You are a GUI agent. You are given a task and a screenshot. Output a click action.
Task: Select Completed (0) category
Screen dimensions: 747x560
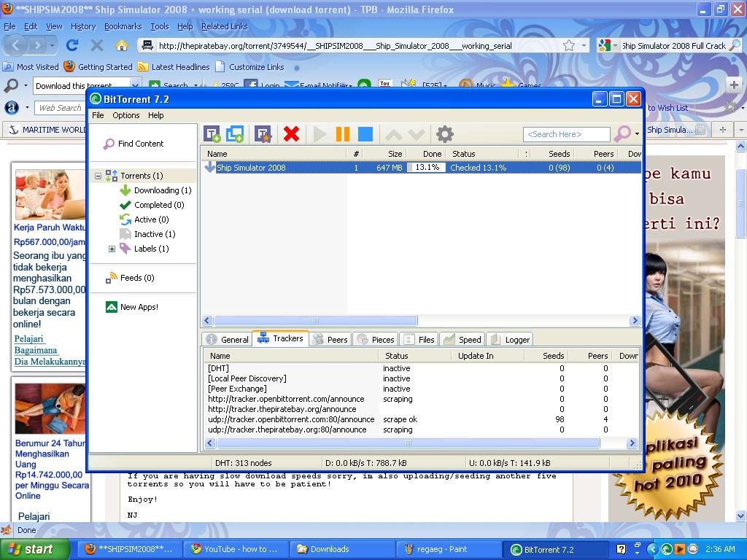pyautogui.click(x=152, y=205)
